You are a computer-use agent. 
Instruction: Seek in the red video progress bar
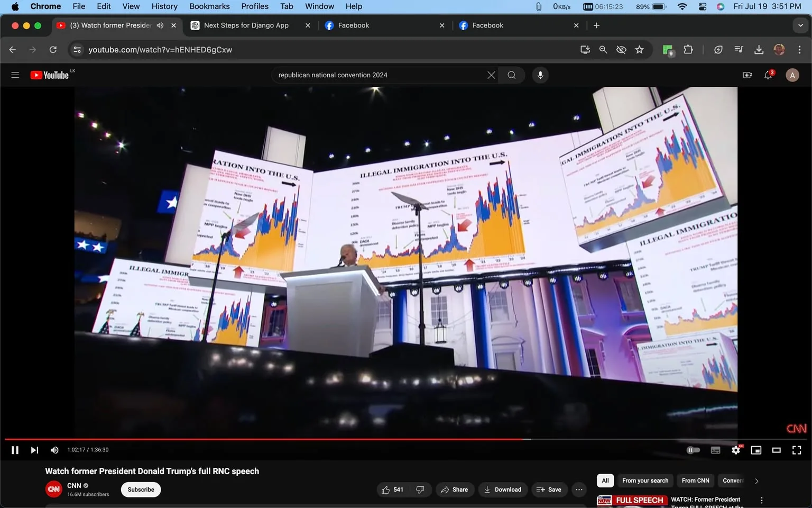pyautogui.click(x=406, y=439)
